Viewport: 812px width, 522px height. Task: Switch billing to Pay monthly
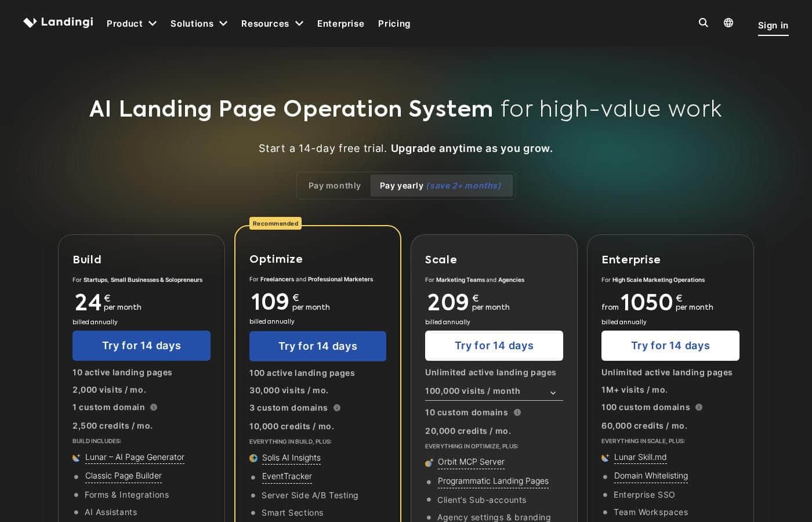click(335, 186)
